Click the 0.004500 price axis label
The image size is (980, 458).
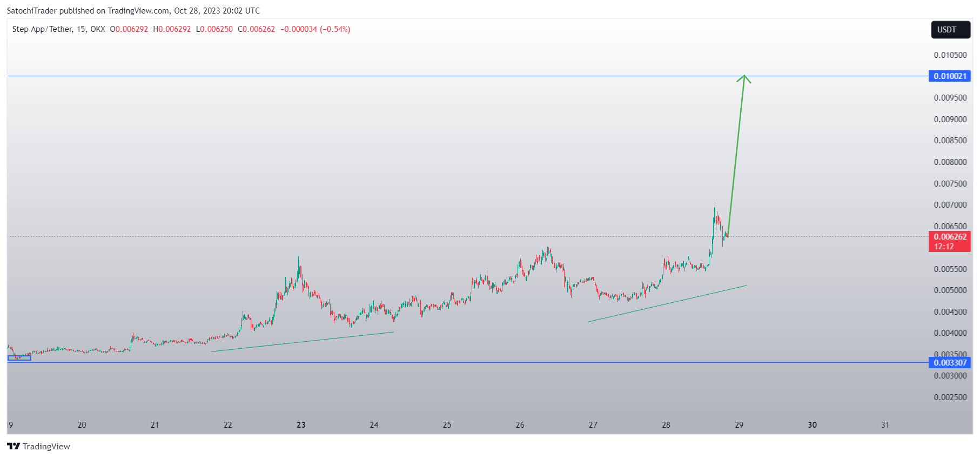point(950,312)
